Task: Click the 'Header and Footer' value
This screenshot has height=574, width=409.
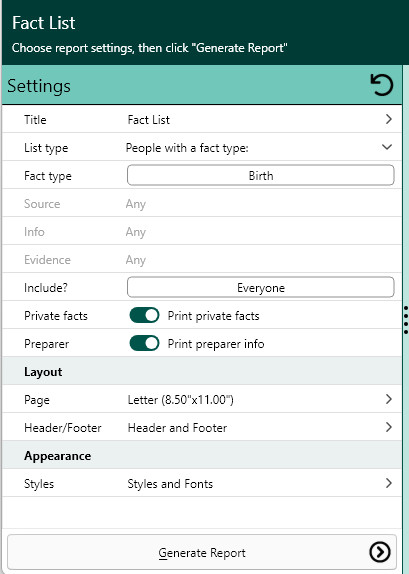Action: [177, 428]
